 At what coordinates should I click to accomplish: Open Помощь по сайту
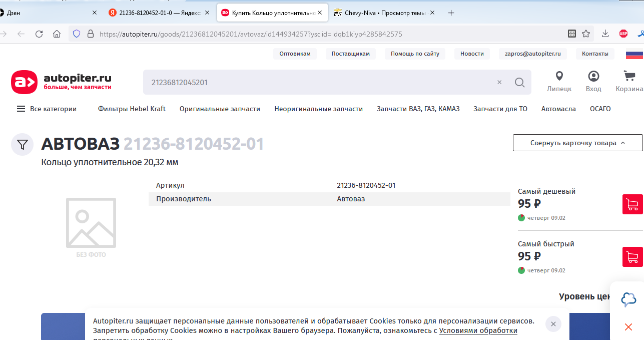click(415, 54)
